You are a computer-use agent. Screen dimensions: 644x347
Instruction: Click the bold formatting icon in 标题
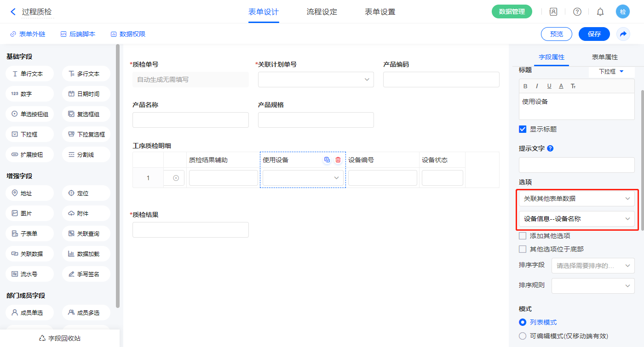[525, 86]
